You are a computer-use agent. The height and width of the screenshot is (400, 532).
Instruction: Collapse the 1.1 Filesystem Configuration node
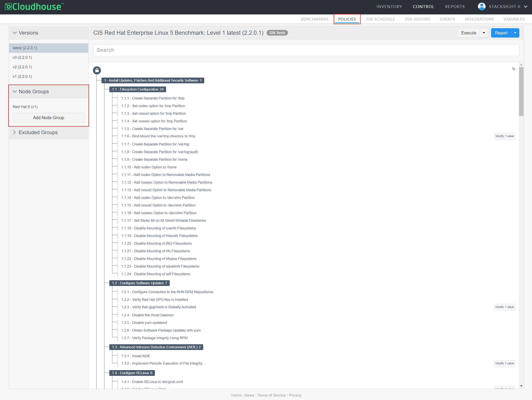138,89
